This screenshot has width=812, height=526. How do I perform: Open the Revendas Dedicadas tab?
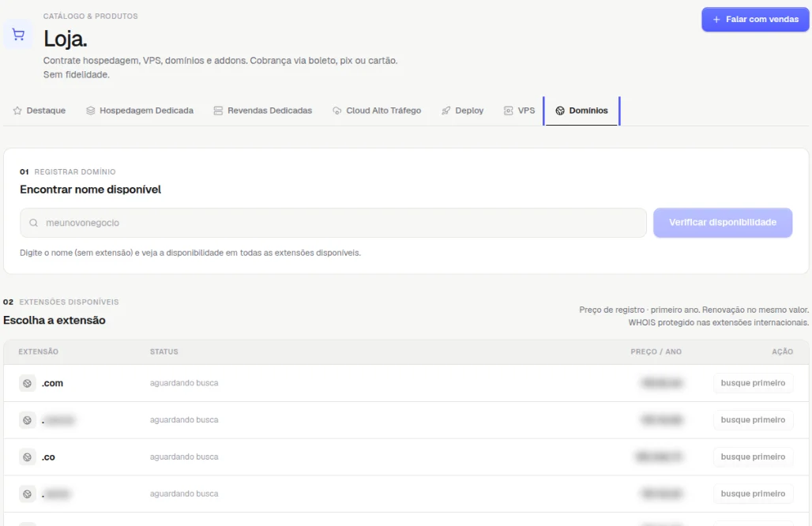263,111
